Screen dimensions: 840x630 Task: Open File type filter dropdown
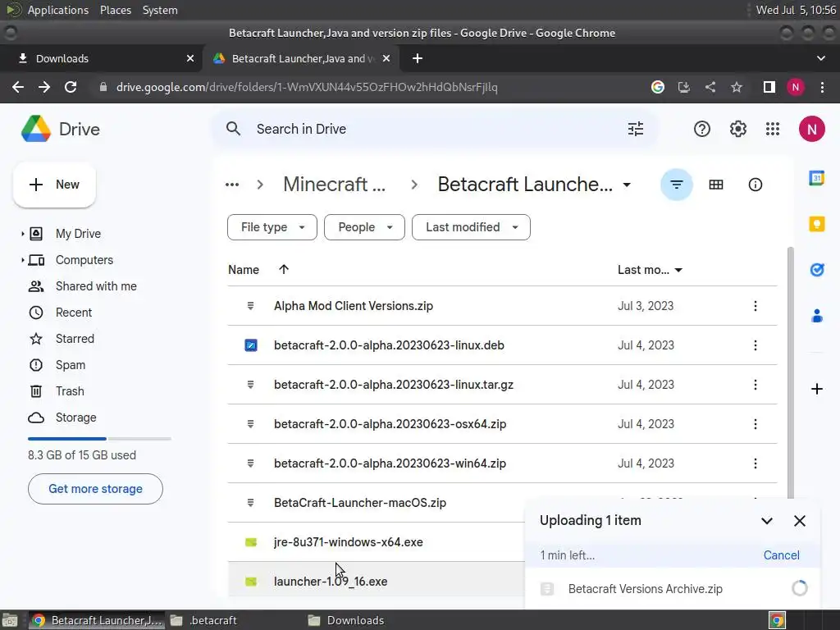click(272, 227)
